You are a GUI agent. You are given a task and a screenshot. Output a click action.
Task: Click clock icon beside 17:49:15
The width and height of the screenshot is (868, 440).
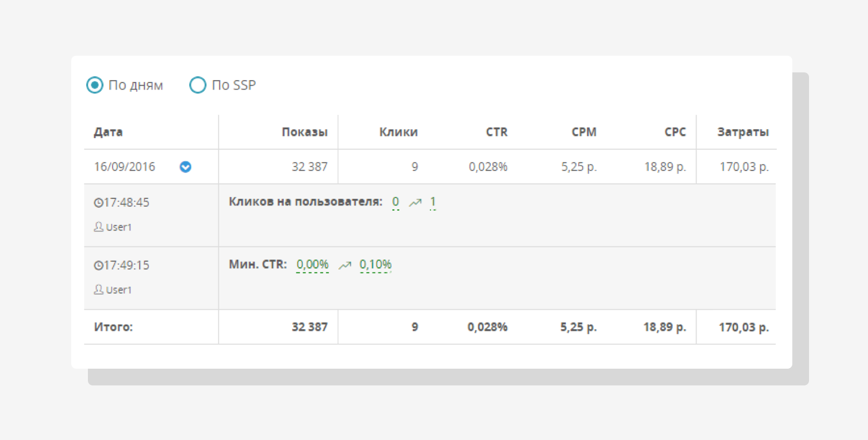[98, 266]
